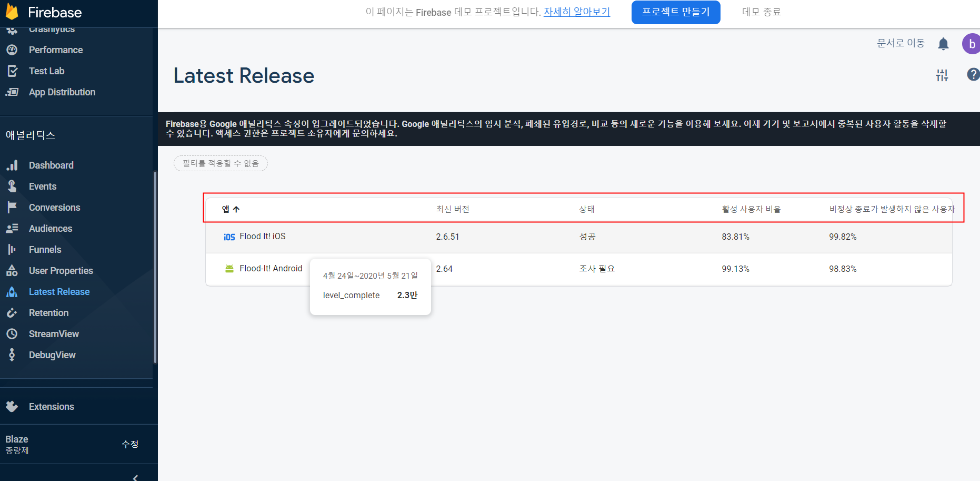This screenshot has height=481, width=980.
Task: Click the 83.81% active users value
Action: click(735, 237)
